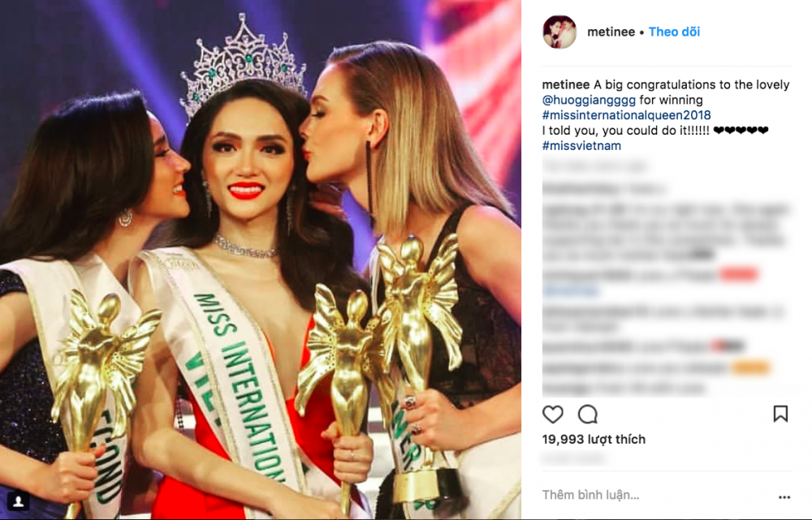The image size is (812, 520).
Task: Open metinee username in post header
Action: coord(611,32)
